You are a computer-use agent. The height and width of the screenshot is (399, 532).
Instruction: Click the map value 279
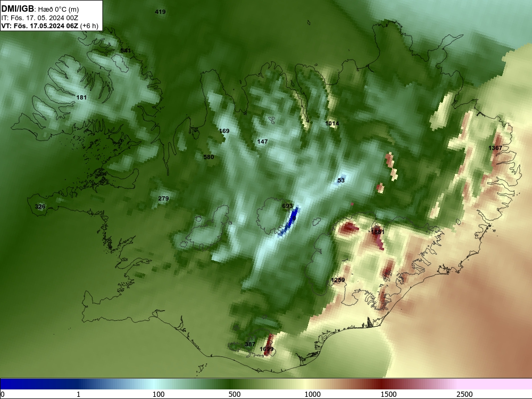click(x=163, y=198)
